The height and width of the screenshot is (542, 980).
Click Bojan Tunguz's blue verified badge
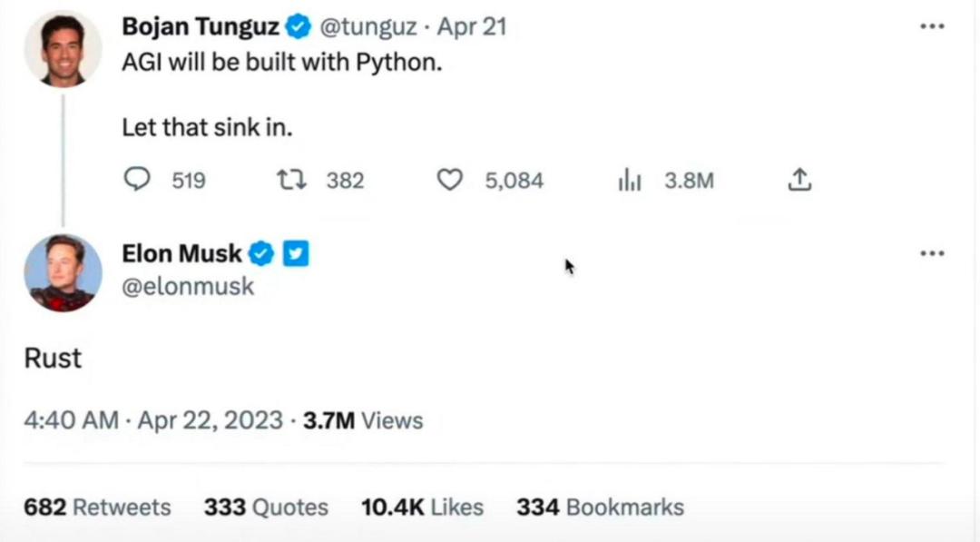[x=298, y=27]
